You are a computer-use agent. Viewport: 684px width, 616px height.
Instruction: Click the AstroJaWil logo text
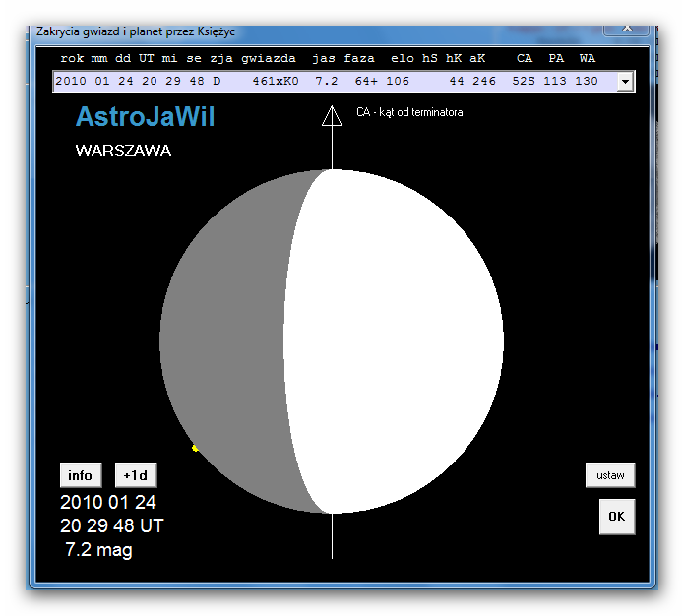(146, 117)
